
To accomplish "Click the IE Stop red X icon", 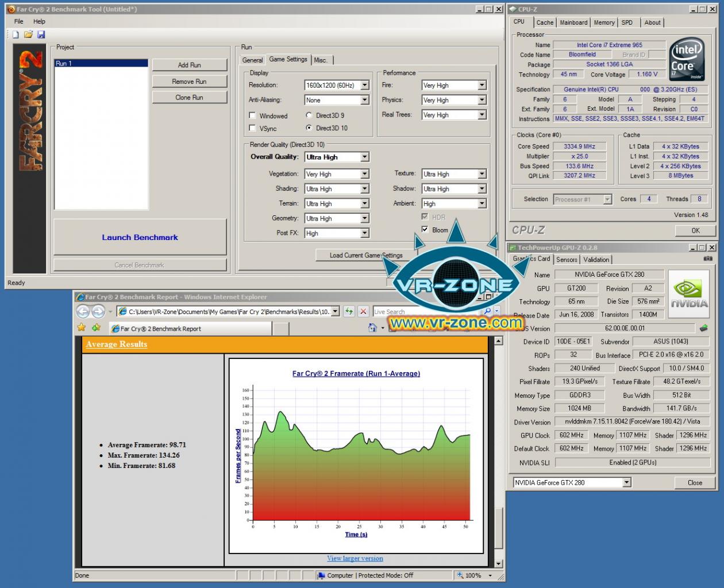I will pyautogui.click(x=363, y=311).
